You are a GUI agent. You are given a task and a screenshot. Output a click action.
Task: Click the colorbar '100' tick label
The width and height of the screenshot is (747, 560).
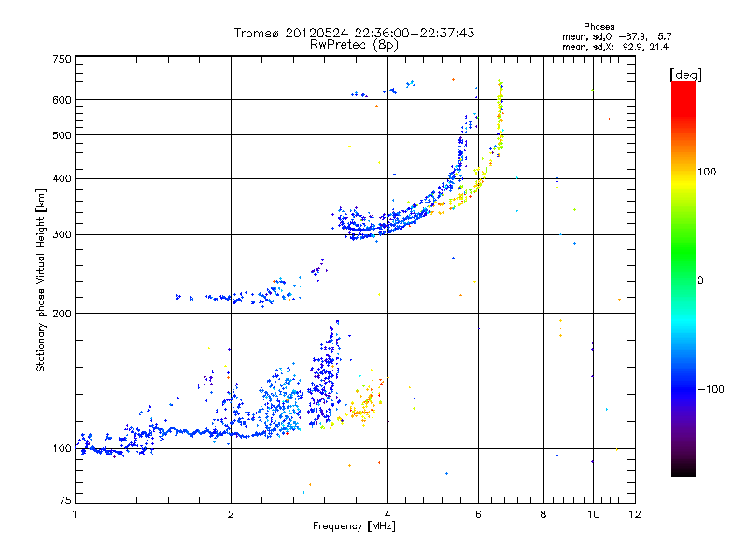(707, 172)
